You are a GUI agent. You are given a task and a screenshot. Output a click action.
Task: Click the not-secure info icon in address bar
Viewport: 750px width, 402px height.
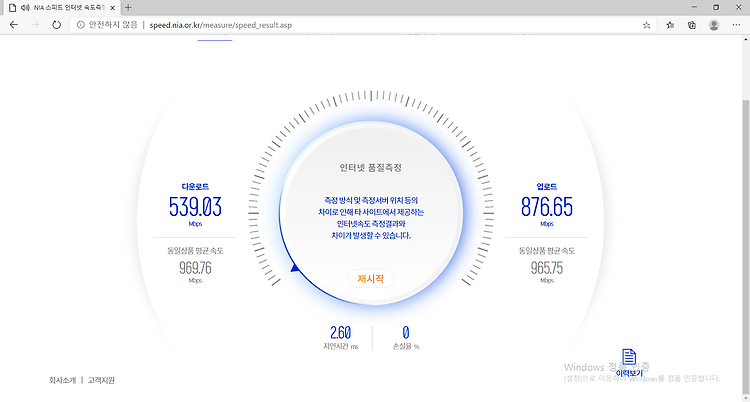tap(80, 25)
